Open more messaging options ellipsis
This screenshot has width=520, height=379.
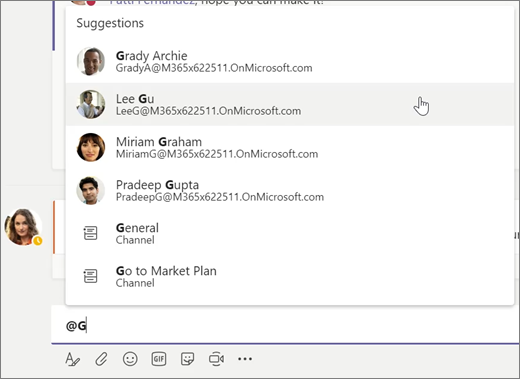point(245,359)
